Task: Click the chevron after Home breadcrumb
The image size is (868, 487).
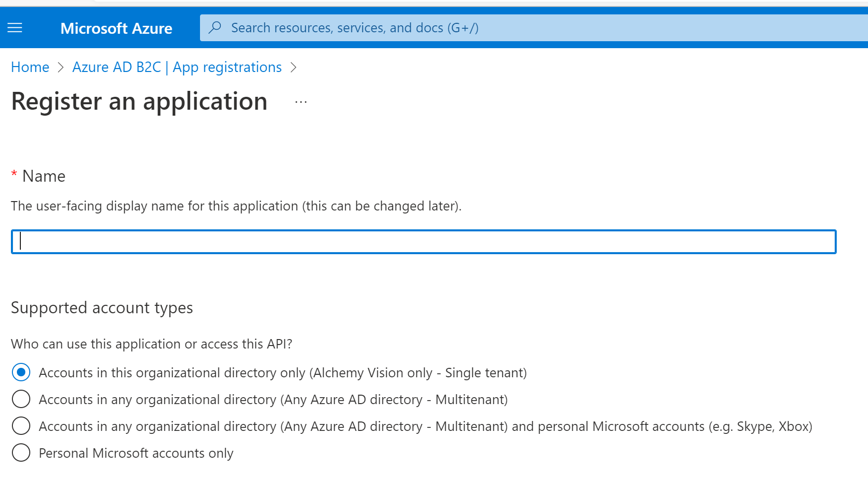Action: [61, 67]
